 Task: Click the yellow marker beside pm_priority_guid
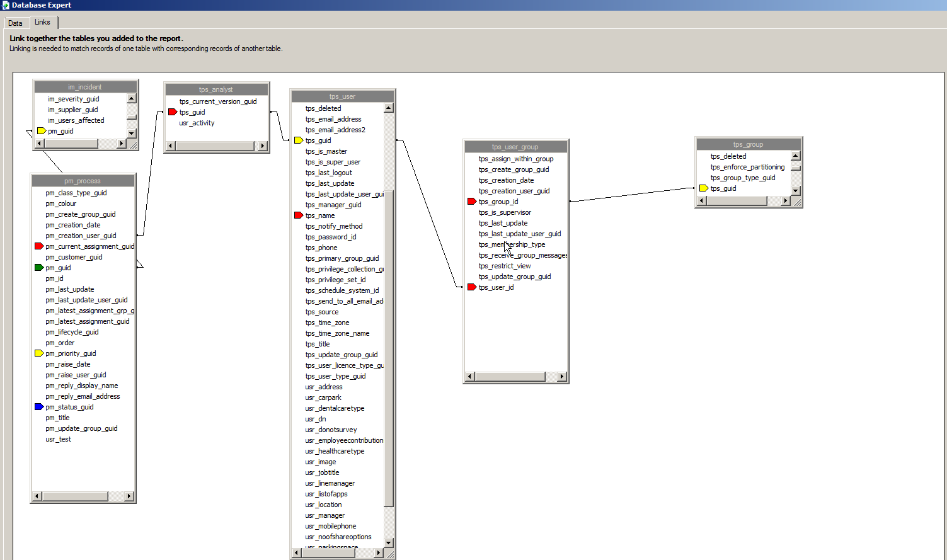pos(39,353)
